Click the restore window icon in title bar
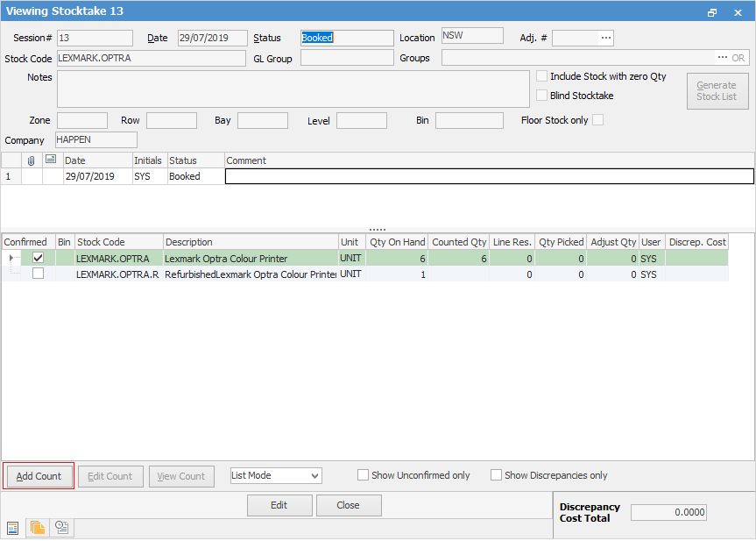The height and width of the screenshot is (541, 756). click(x=712, y=12)
